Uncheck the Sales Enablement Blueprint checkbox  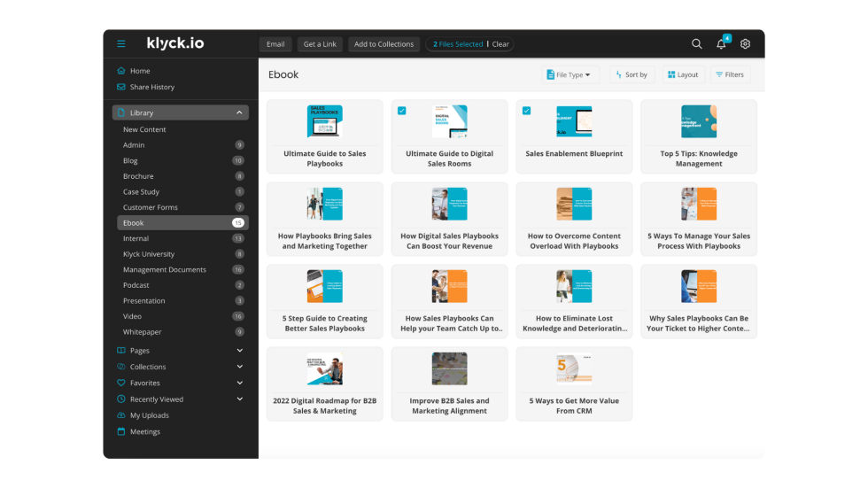[x=527, y=111]
